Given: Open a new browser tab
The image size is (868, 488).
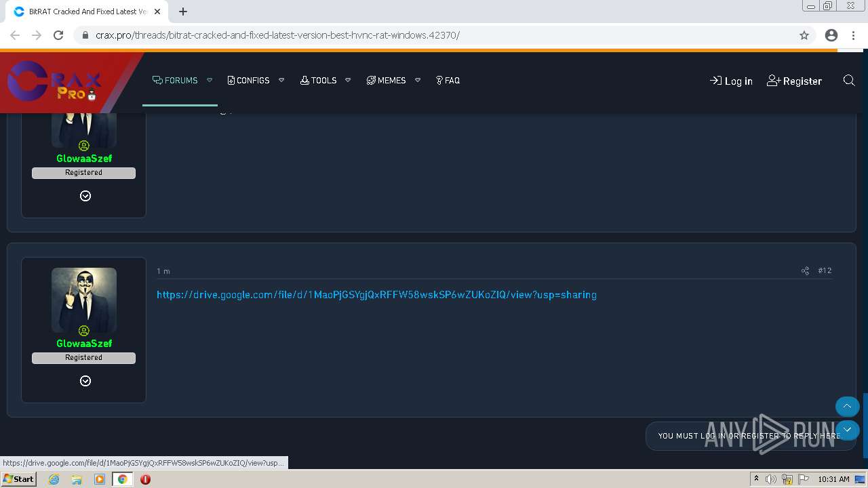Looking at the screenshot, I should (x=183, y=12).
